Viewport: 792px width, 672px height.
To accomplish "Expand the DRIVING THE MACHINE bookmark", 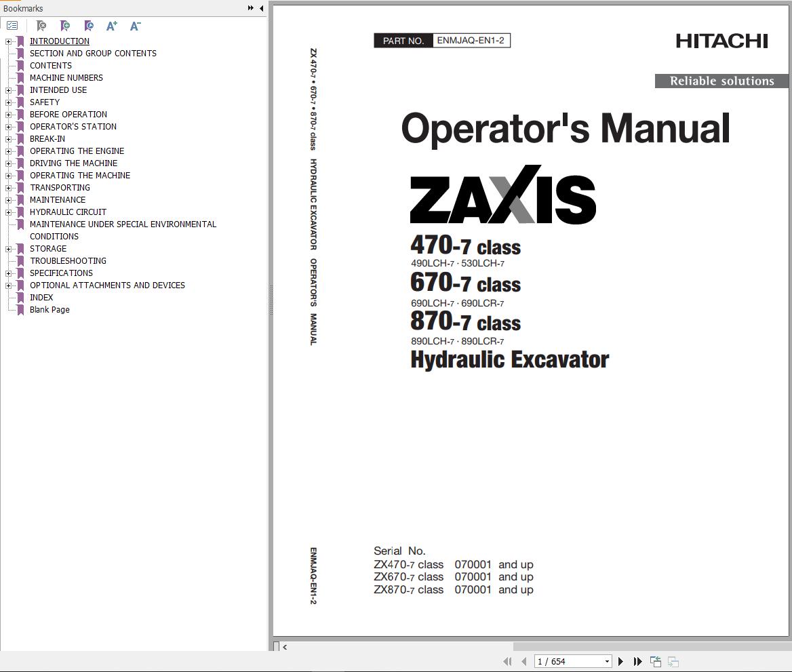I will 8,163.
